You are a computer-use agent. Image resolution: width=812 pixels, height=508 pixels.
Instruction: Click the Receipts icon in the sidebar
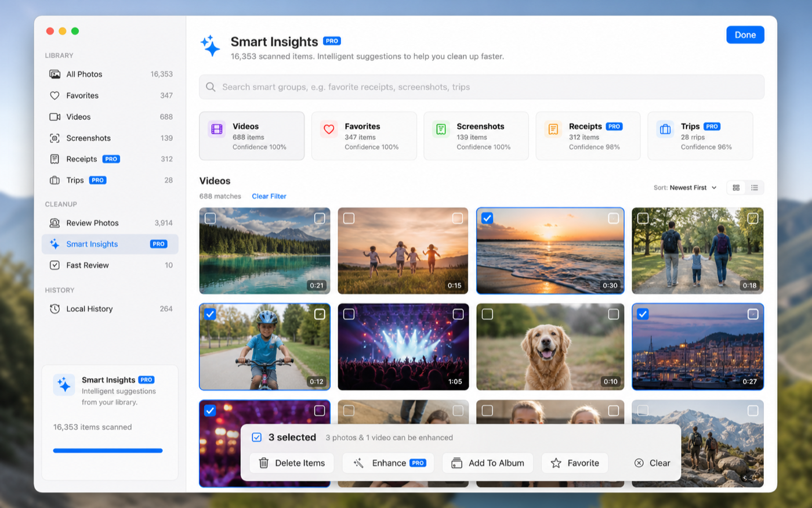coord(55,159)
